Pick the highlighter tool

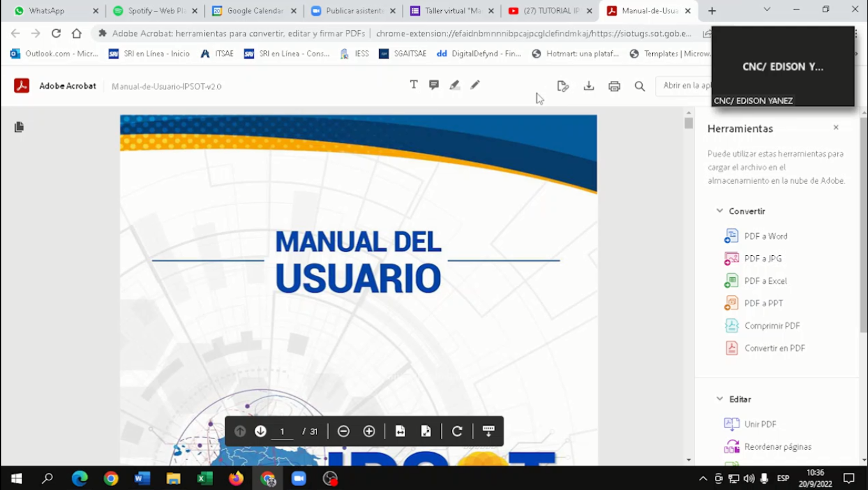(x=454, y=85)
